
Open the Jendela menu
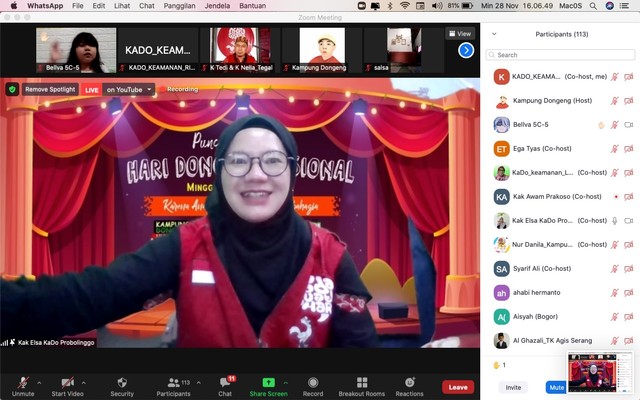point(217,6)
